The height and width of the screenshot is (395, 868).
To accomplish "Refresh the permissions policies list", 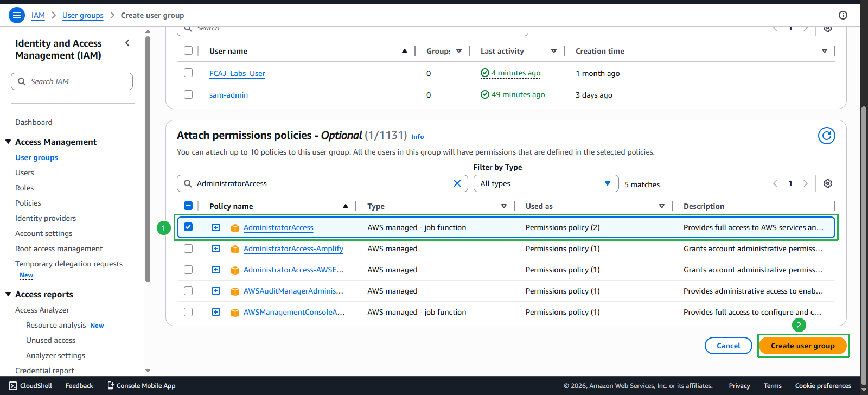I will tap(826, 136).
